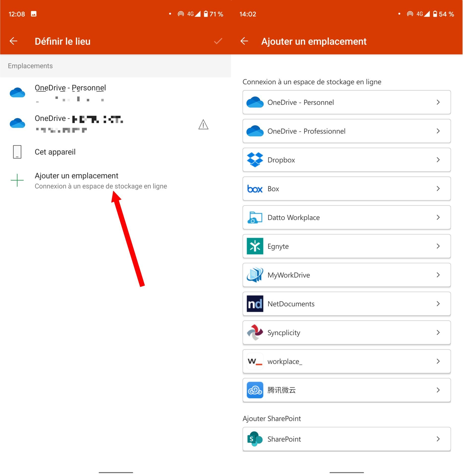
Task: Open the MyWorkDrive row chevron
Action: (x=438, y=275)
